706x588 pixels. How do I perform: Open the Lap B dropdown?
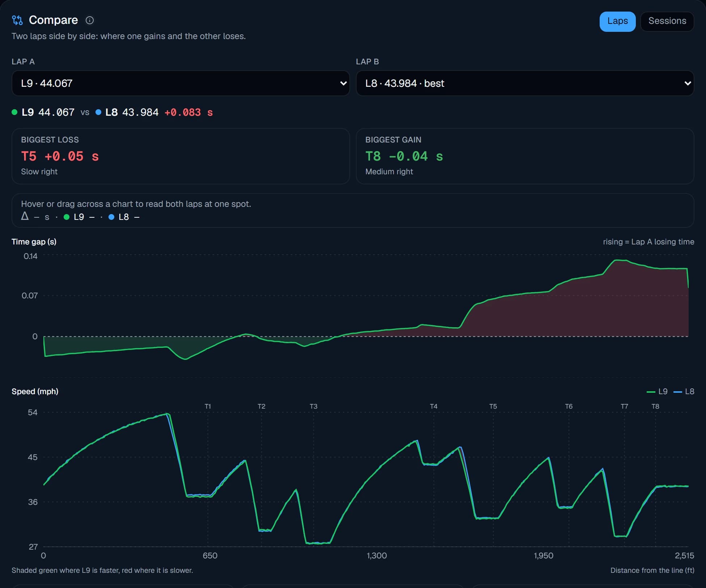[x=525, y=83]
